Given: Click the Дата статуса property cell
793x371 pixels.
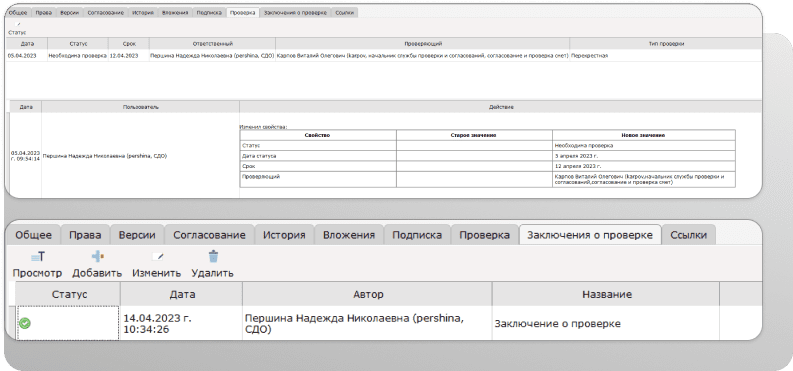Looking at the screenshot, I should point(318,156).
